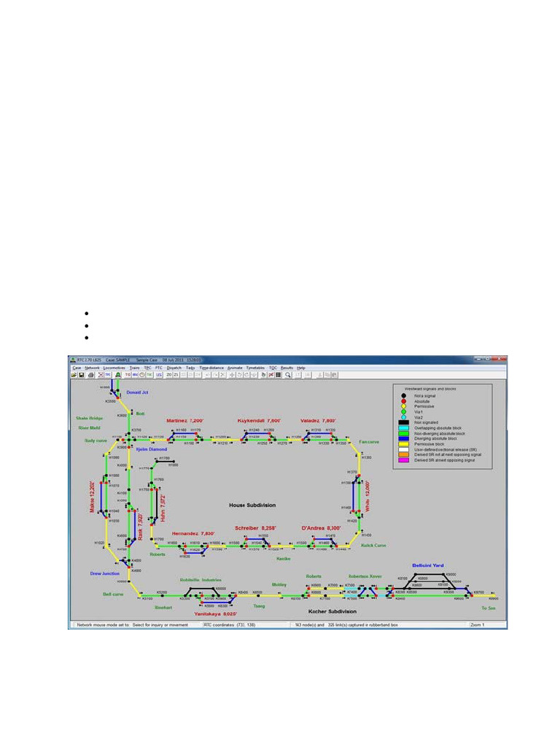Open the Help menu

301,368
